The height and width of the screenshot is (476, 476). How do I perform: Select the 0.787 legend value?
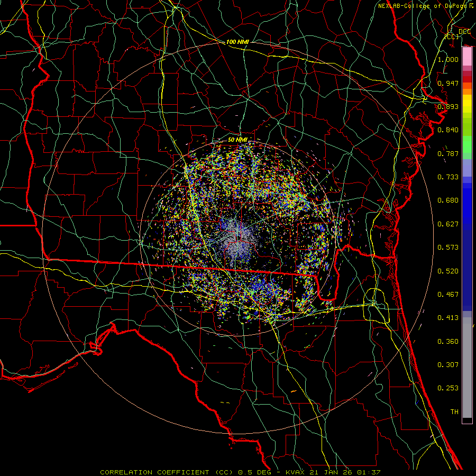click(448, 153)
